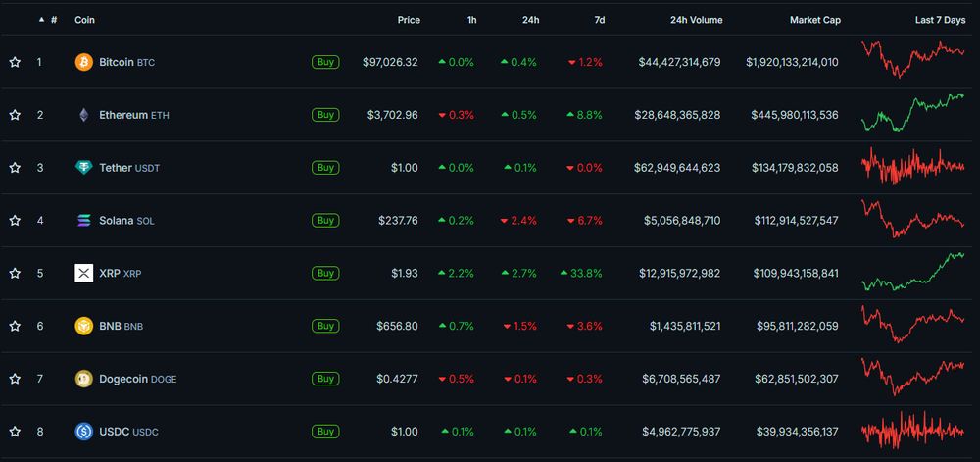
Task: Sort by the 7d change header
Action: [600, 20]
